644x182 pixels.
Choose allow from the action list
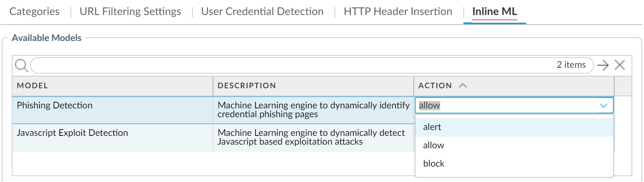(434, 145)
